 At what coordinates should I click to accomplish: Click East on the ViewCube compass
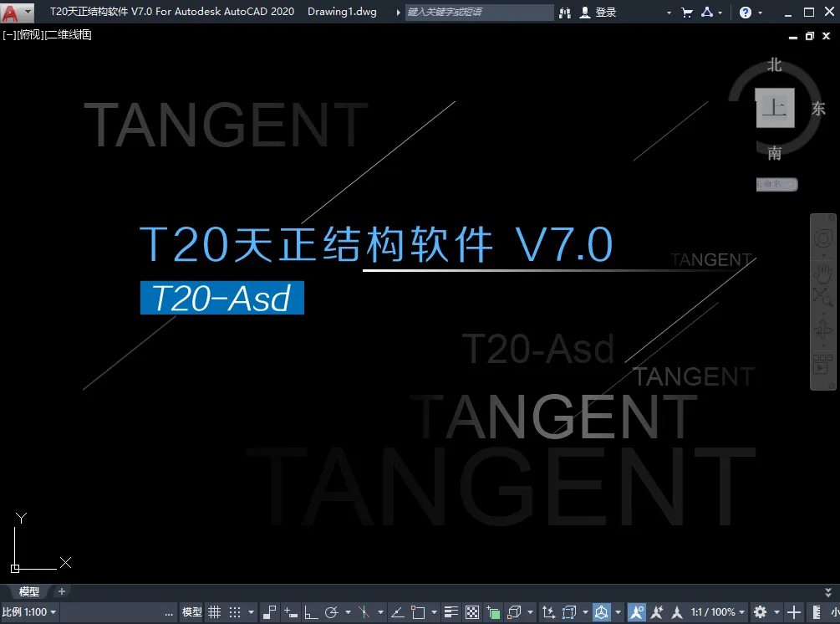pyautogui.click(x=818, y=108)
